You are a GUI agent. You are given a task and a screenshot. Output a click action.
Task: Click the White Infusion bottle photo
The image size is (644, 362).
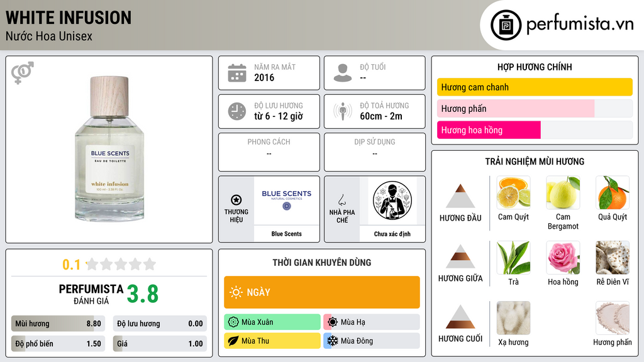pyautogui.click(x=109, y=148)
